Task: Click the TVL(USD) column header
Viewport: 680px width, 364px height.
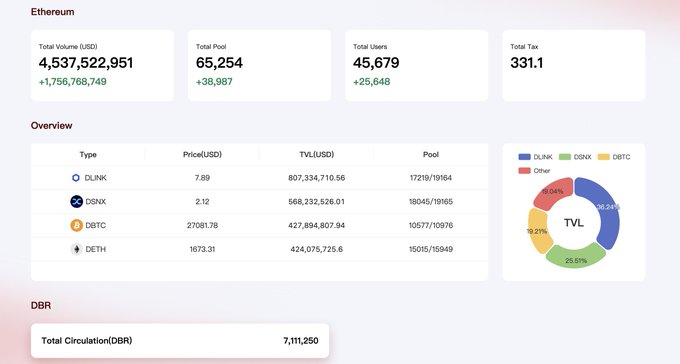Action: click(x=317, y=154)
